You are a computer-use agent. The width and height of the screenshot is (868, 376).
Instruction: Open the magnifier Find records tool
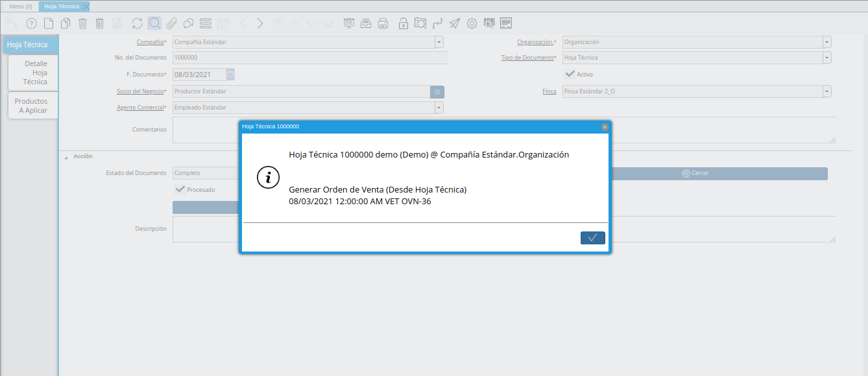point(154,23)
